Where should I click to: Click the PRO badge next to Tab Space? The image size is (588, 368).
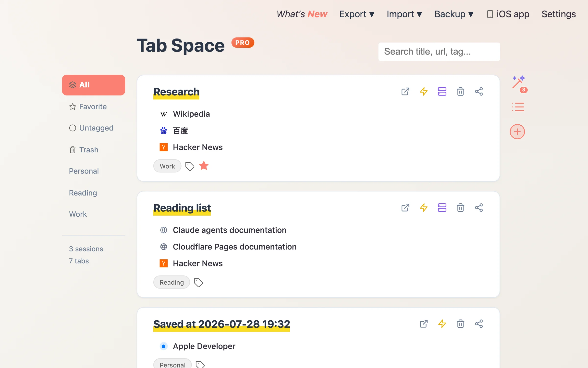pos(243,43)
